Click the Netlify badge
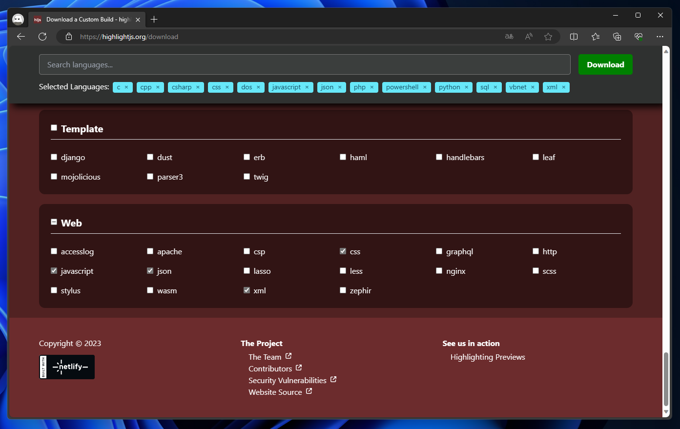This screenshot has width=680, height=429. (x=67, y=367)
